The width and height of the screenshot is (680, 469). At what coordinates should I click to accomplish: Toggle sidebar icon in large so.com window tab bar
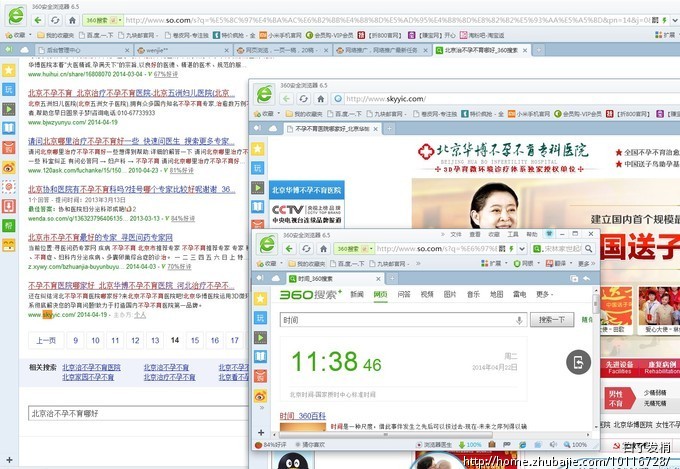[9, 50]
